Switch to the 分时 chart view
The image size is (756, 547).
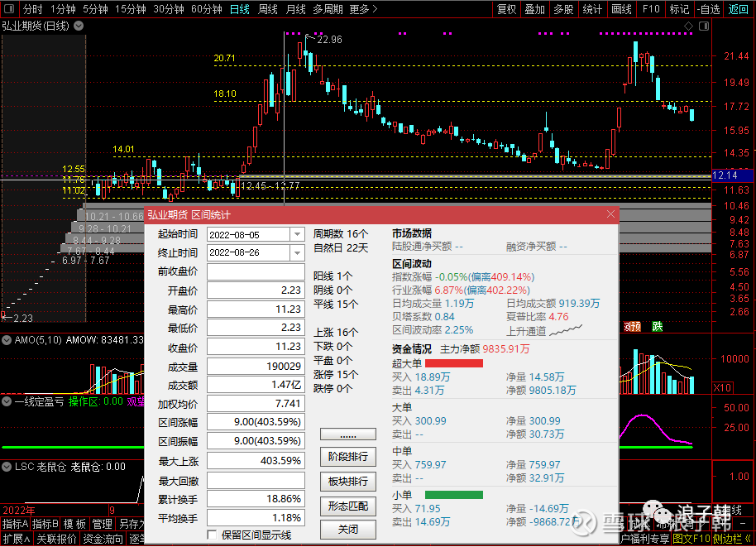32,9
